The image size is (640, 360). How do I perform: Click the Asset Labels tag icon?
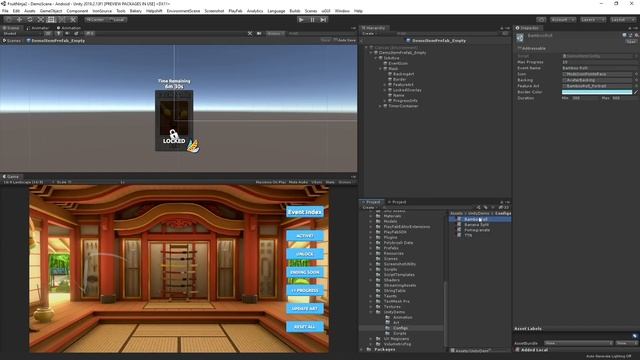point(635,336)
